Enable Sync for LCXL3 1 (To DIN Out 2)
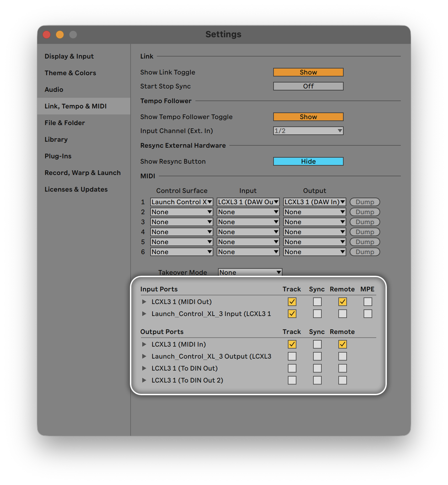448x485 pixels. point(317,380)
